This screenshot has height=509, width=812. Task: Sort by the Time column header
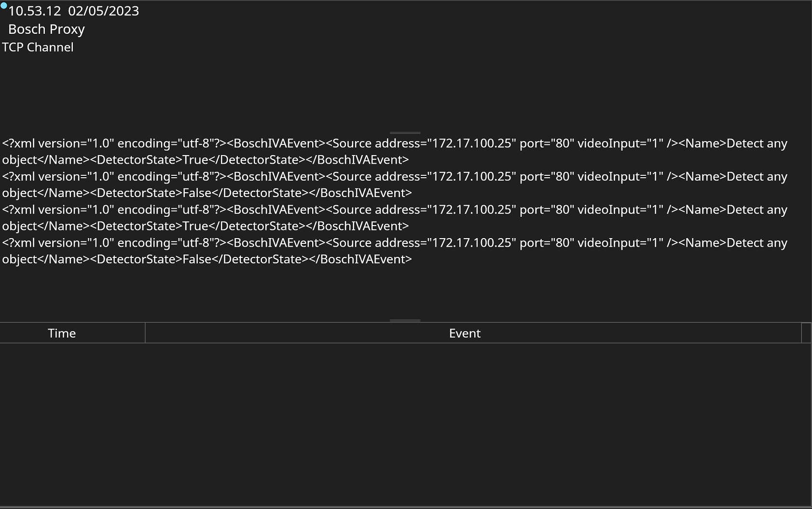click(x=62, y=333)
